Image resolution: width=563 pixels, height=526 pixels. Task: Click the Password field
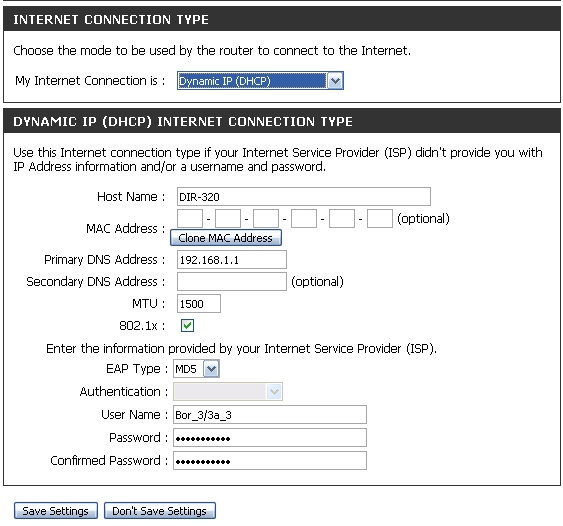(x=270, y=438)
